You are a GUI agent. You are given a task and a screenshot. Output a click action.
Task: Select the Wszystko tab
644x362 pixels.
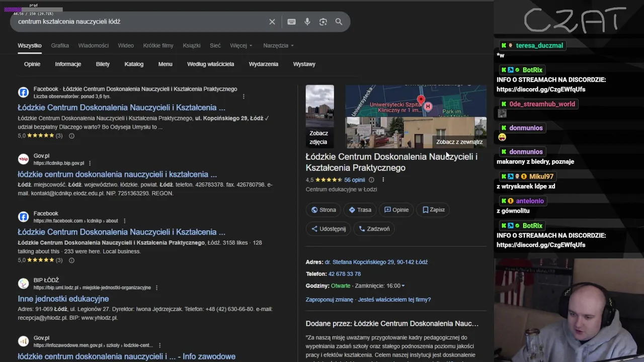click(x=30, y=45)
